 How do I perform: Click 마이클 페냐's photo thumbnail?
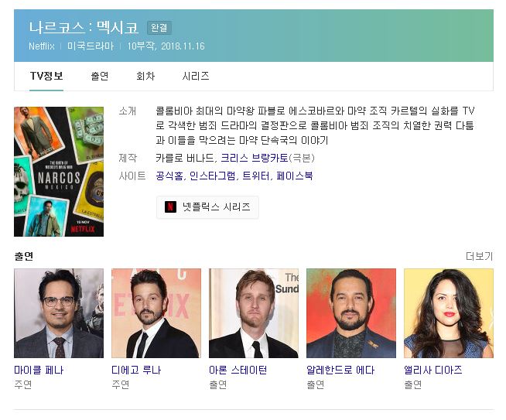[59, 313]
